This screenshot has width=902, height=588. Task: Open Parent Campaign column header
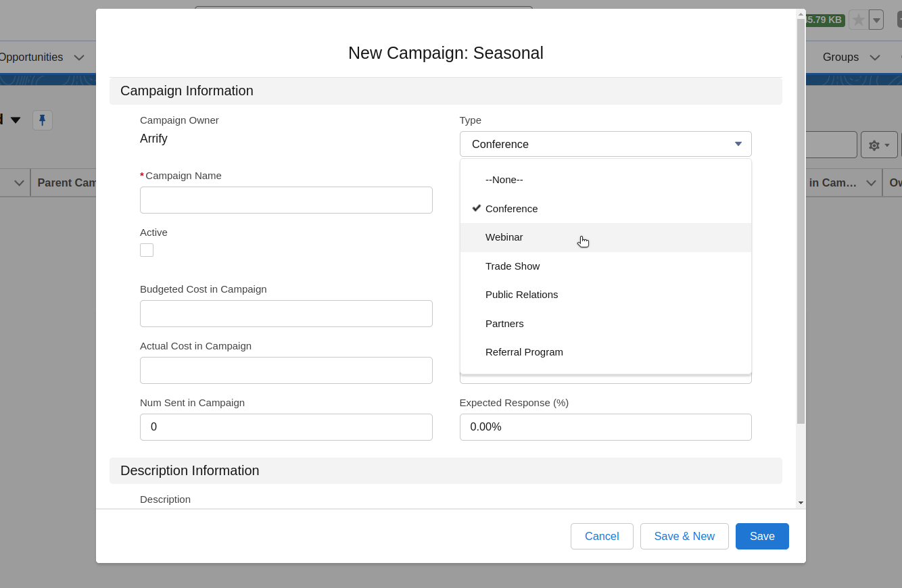point(67,183)
